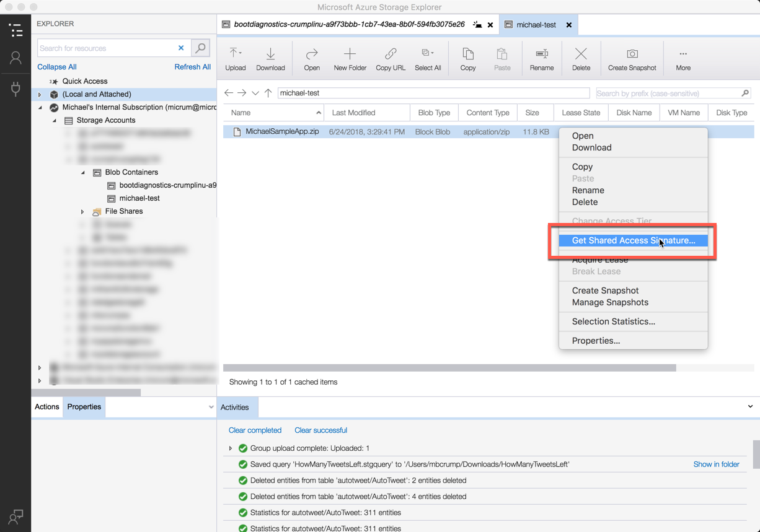Open the account management sidebar icon
The width and height of the screenshot is (760, 532).
[x=15, y=58]
